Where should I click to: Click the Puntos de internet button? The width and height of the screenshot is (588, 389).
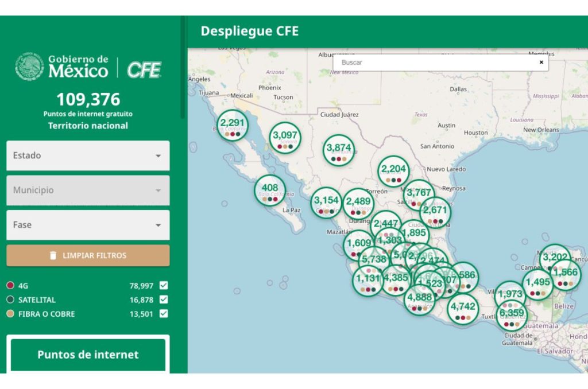87,355
